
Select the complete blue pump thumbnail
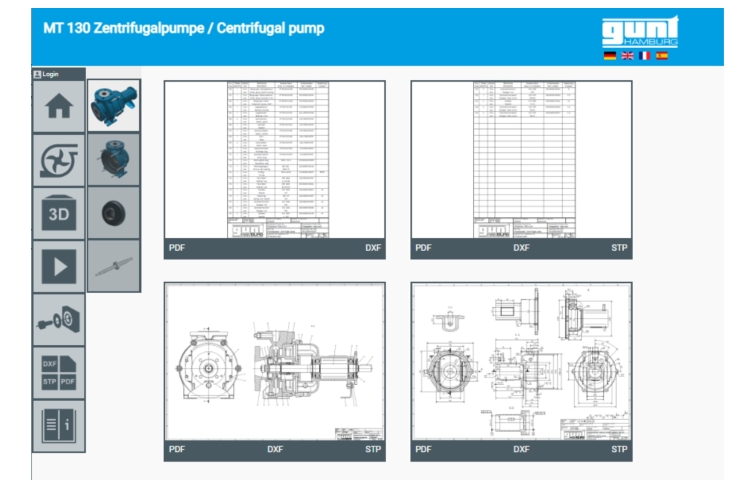[x=114, y=106]
